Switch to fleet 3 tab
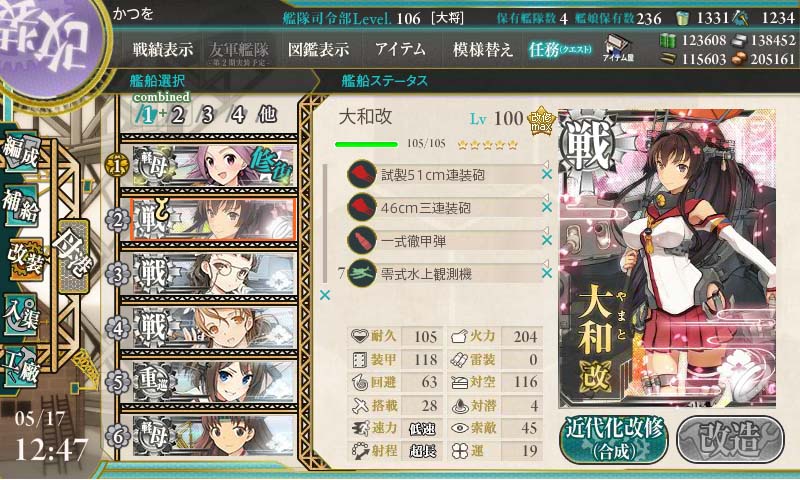The width and height of the screenshot is (800, 480). (207, 115)
